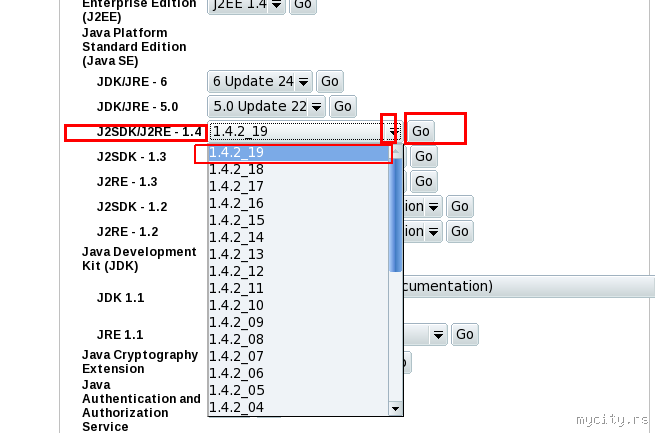655x433 pixels.
Task: Open the 5.0 Update 22 dropdown
Action: [x=266, y=106]
